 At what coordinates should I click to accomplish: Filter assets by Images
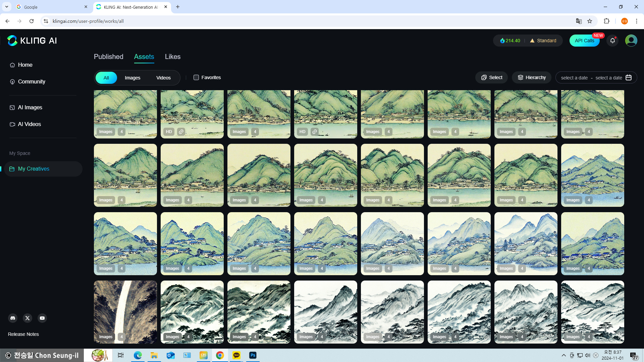pos(132,78)
